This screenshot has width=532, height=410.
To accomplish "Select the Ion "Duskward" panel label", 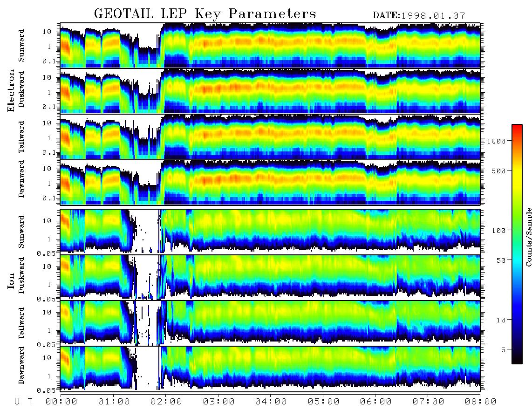I will [21, 275].
